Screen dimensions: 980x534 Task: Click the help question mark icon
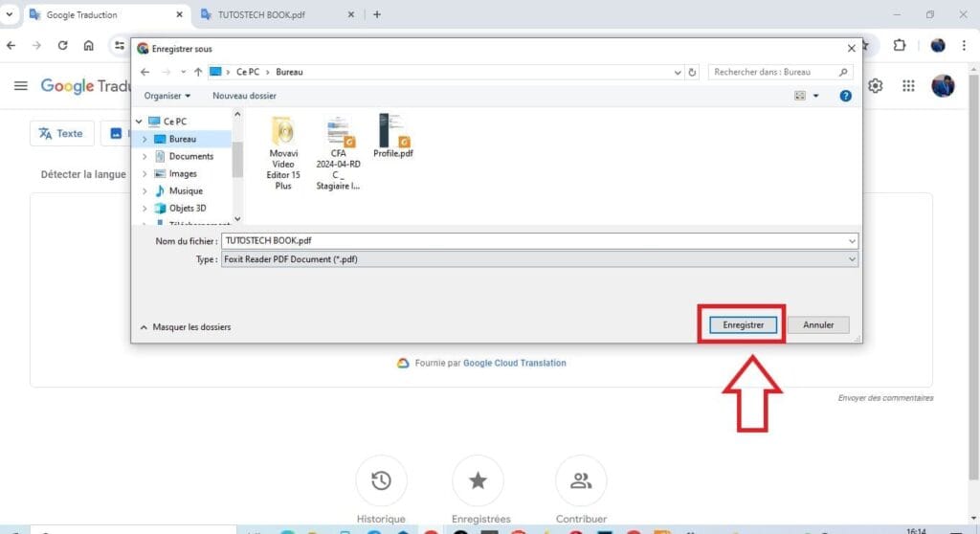[x=845, y=96]
